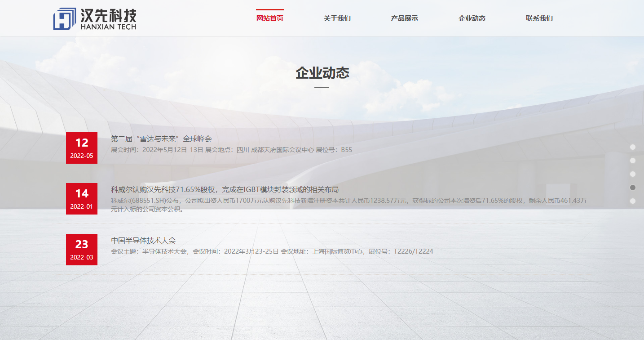Viewport: 644px width, 340px height.
Task: Go to 关于我们 page
Action: (x=337, y=18)
